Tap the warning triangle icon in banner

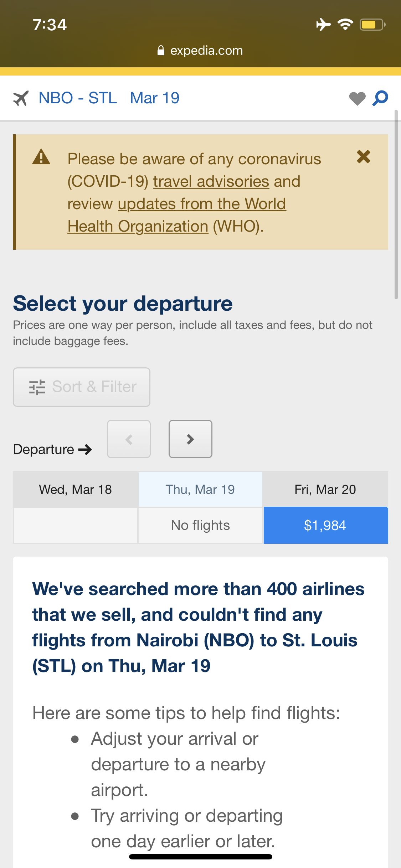pos(41,157)
